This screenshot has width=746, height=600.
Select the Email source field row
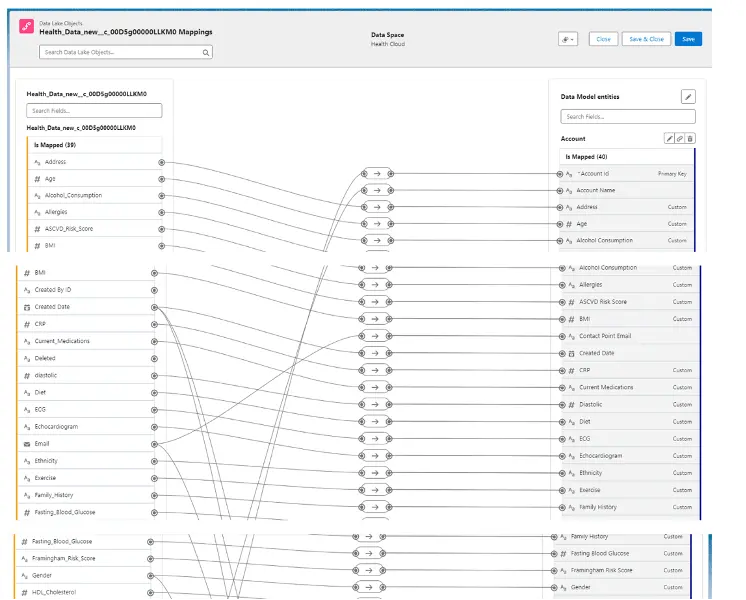pos(87,444)
